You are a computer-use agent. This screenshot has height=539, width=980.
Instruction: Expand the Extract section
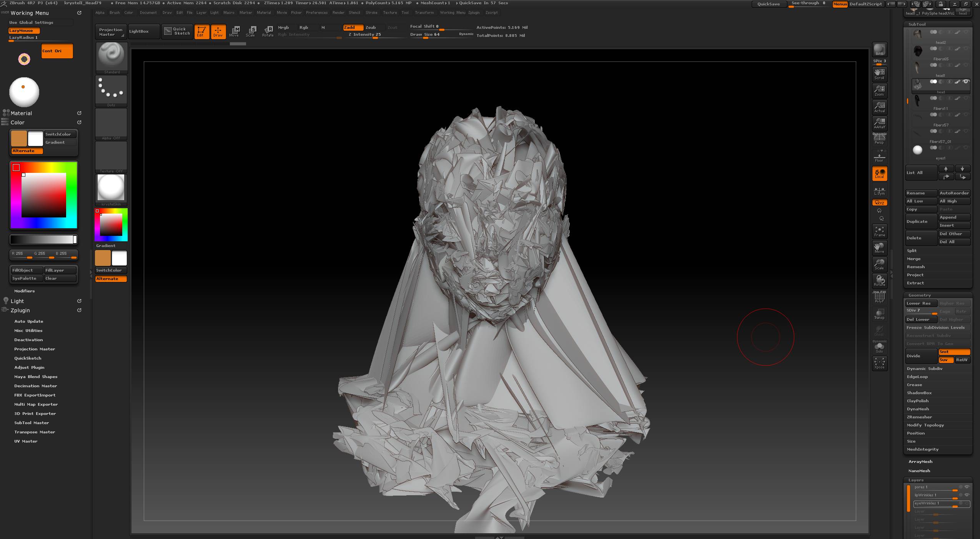915,283
